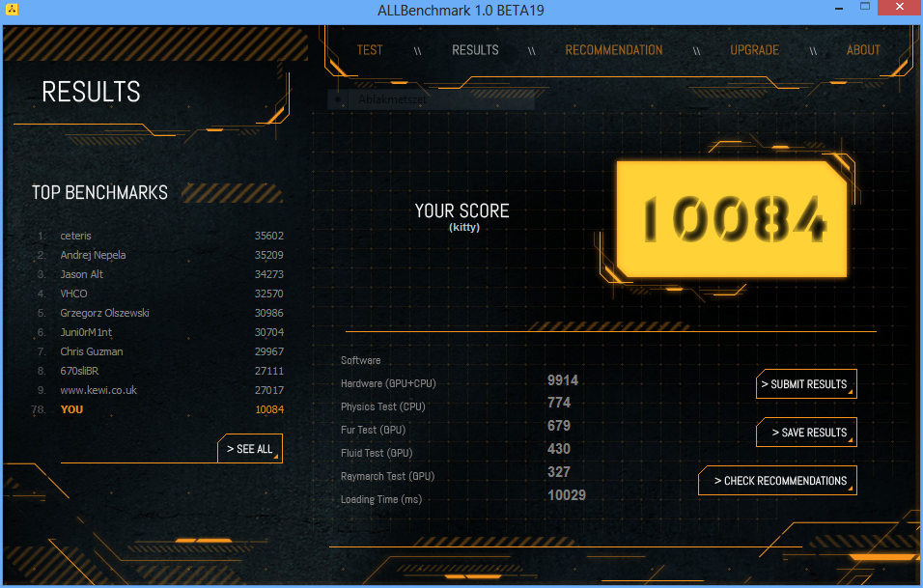This screenshot has width=923, height=588.
Task: Click the Loading Time (ms) label
Action: [x=380, y=499]
